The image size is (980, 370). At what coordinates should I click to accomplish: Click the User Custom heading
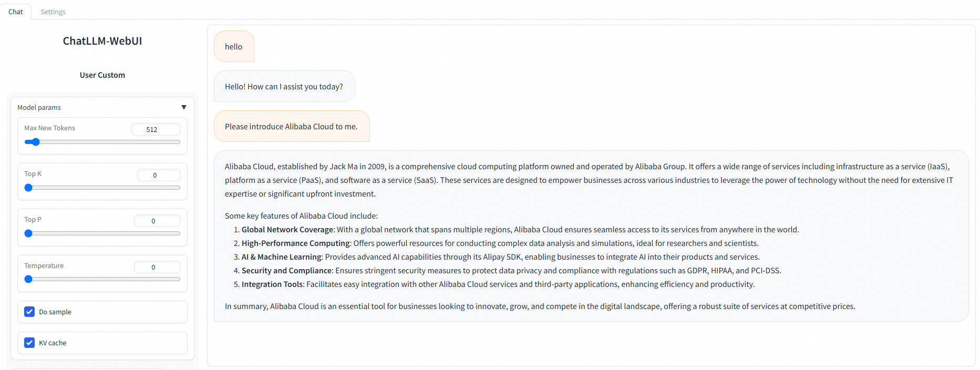[x=102, y=75]
